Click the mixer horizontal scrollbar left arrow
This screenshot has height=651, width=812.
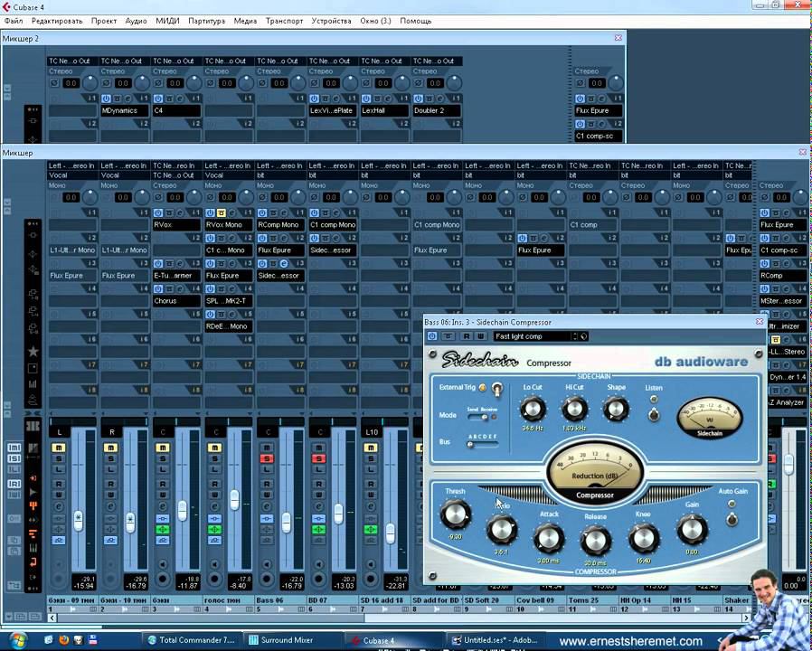[52, 618]
